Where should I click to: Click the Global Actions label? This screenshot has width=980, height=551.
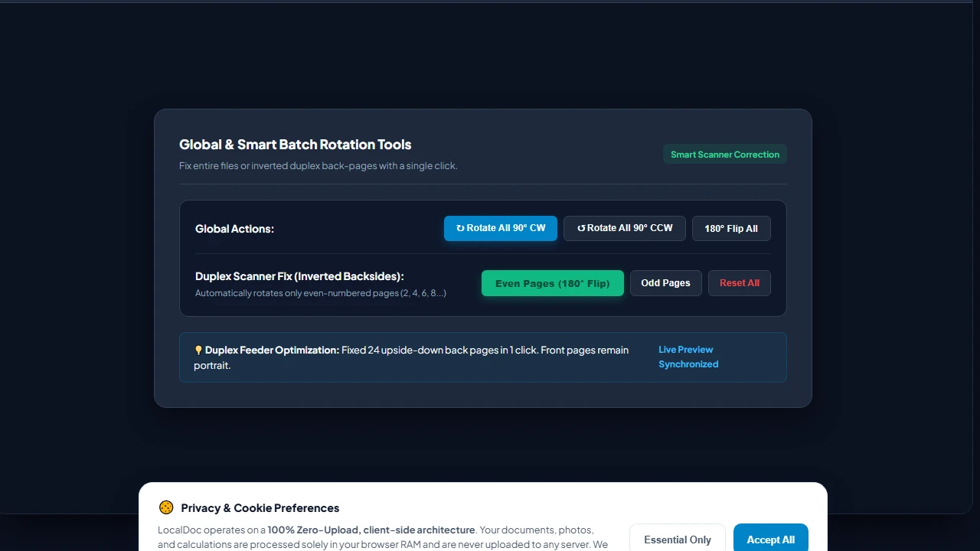pos(234,229)
